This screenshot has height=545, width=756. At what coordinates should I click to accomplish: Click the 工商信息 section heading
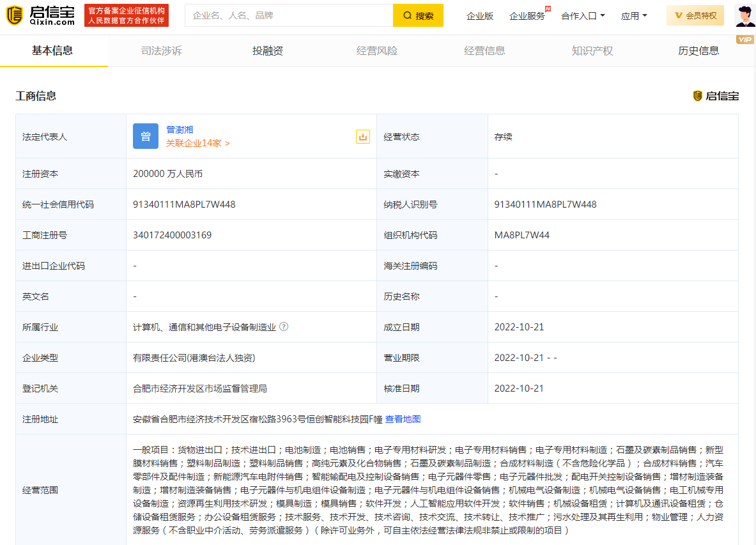(36, 96)
